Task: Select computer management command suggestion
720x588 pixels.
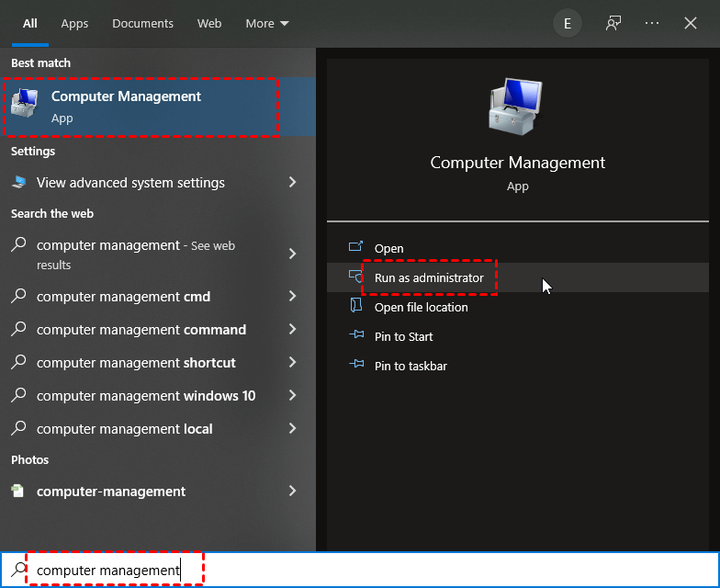Action: coord(158,329)
